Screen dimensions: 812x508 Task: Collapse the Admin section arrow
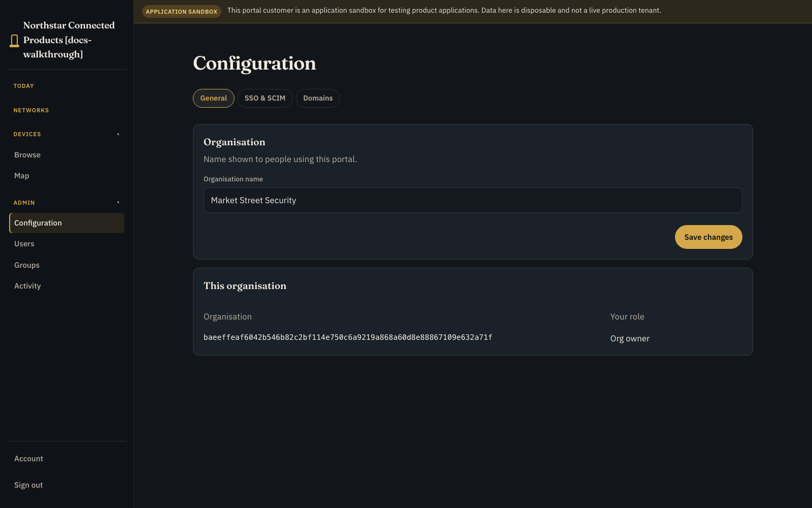tap(118, 203)
